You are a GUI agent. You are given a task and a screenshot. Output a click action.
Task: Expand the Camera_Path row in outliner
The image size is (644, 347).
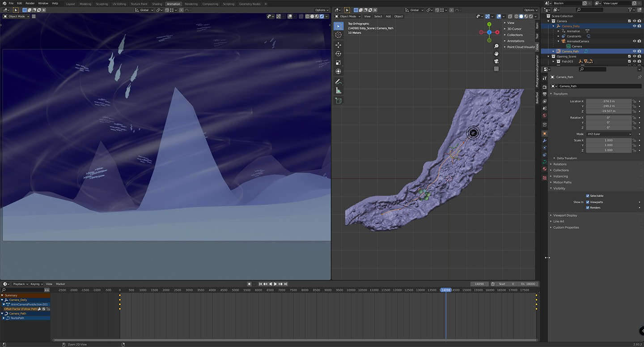[x=554, y=51]
